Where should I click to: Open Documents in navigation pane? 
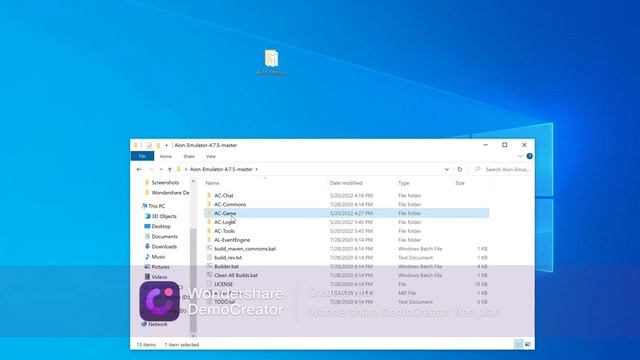coord(164,236)
